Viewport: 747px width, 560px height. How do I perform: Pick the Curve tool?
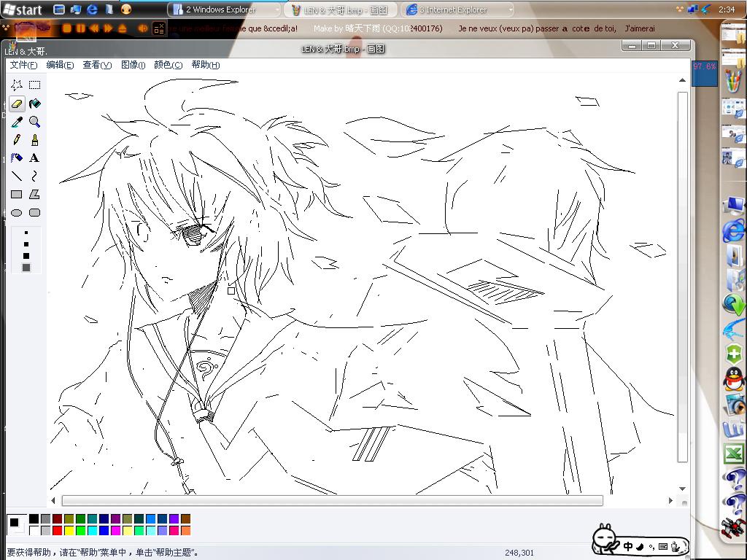(x=35, y=176)
